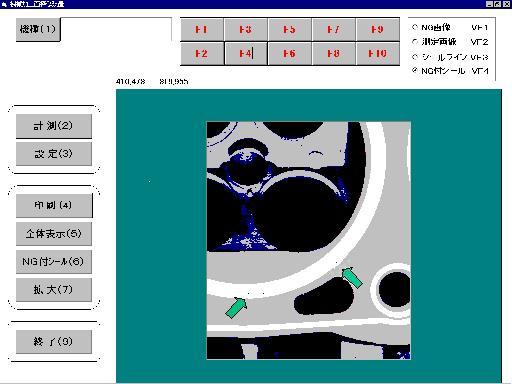Click the 拡大(7) enlarge button

54,290
